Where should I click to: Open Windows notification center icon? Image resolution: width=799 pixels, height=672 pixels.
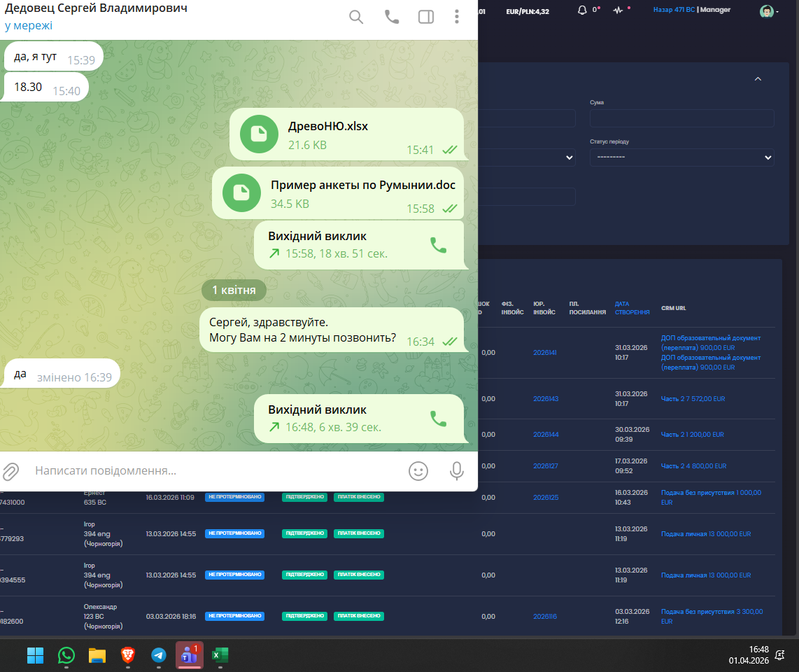tap(779, 655)
